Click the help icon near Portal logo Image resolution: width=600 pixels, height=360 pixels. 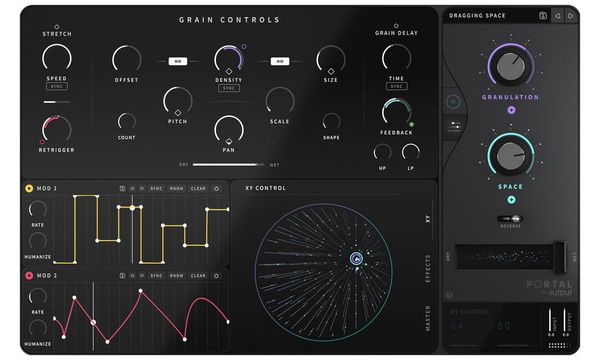point(449,295)
